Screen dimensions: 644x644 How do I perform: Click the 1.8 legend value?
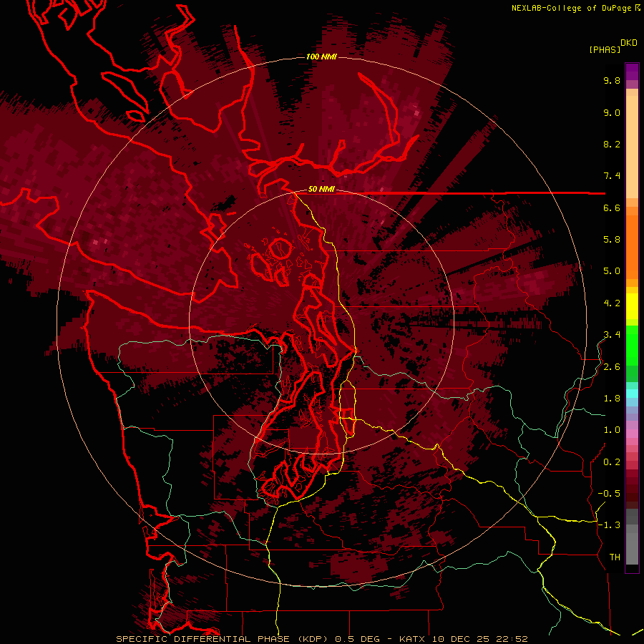[x=612, y=399]
